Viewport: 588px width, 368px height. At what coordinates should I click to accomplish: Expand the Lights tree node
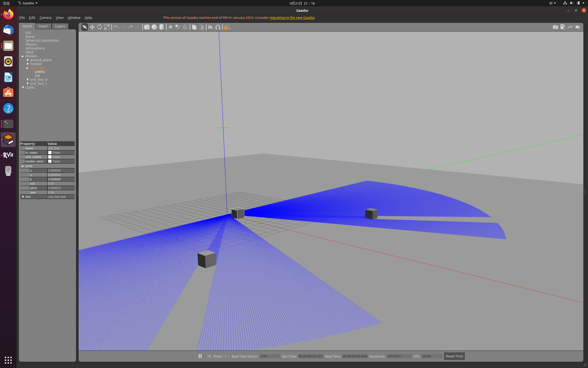[x=23, y=87]
